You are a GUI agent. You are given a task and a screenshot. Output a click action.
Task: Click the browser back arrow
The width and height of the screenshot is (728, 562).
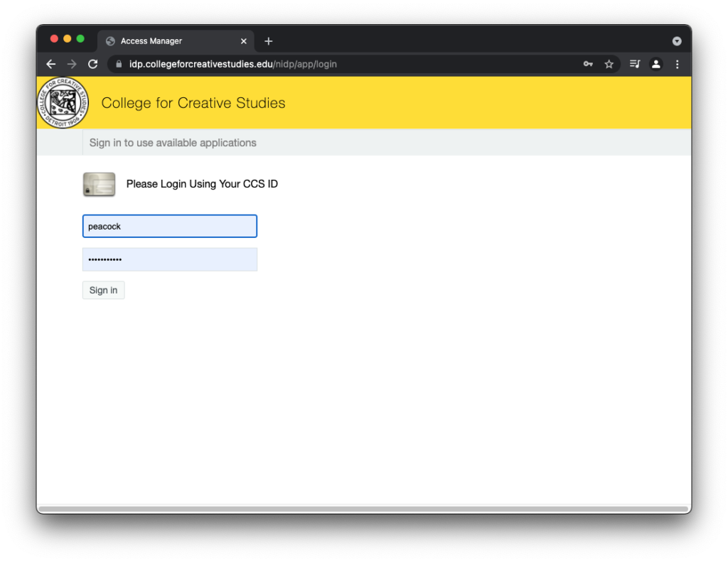51,64
